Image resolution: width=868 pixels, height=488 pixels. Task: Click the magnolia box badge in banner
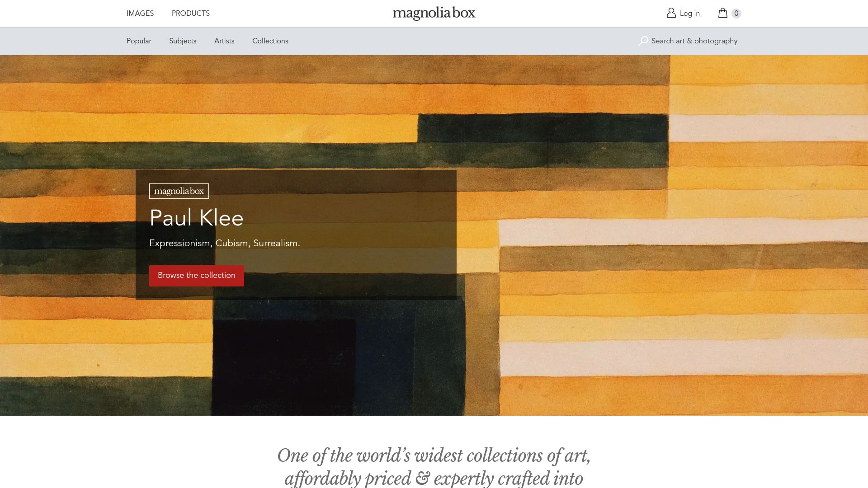pyautogui.click(x=179, y=191)
